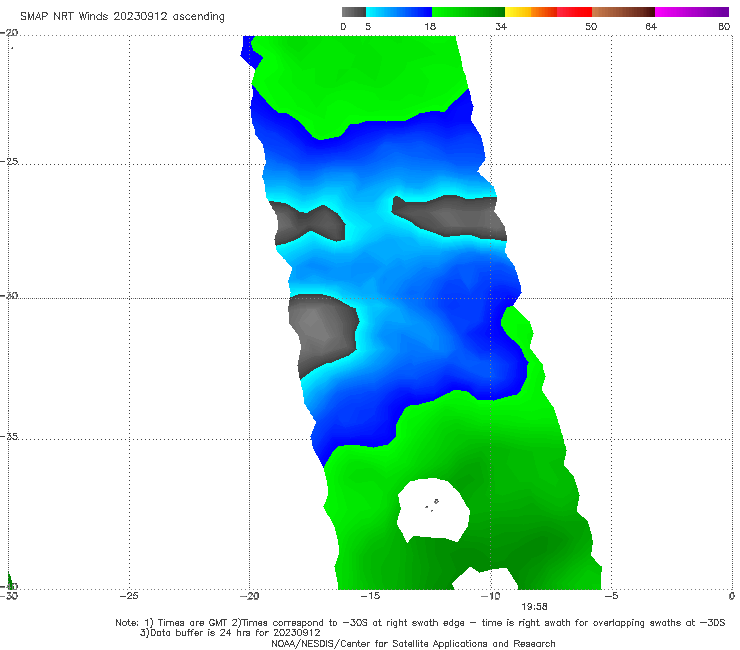This screenshot has width=740, height=650.
Task: Click the yellow-orange segment of the color bar
Action: pos(531,12)
